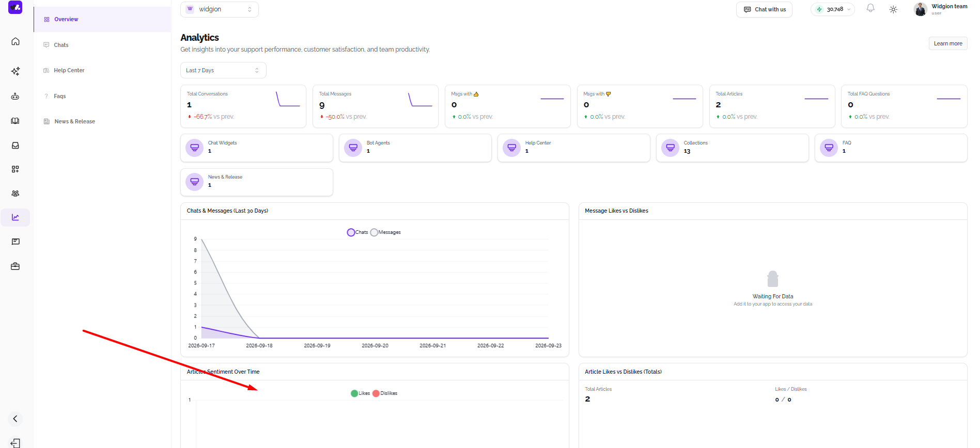980x448 pixels.
Task: Toggle the Messages series in chart legend
Action: coord(385,232)
